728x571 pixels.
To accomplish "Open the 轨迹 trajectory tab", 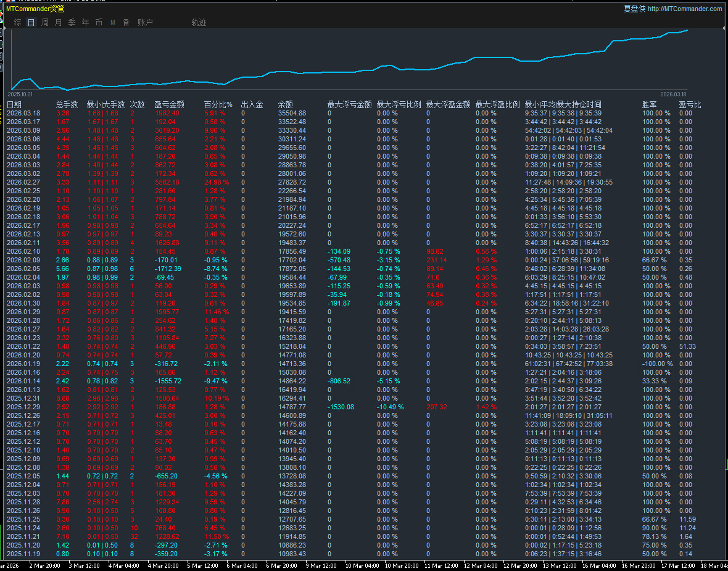I will (x=199, y=22).
